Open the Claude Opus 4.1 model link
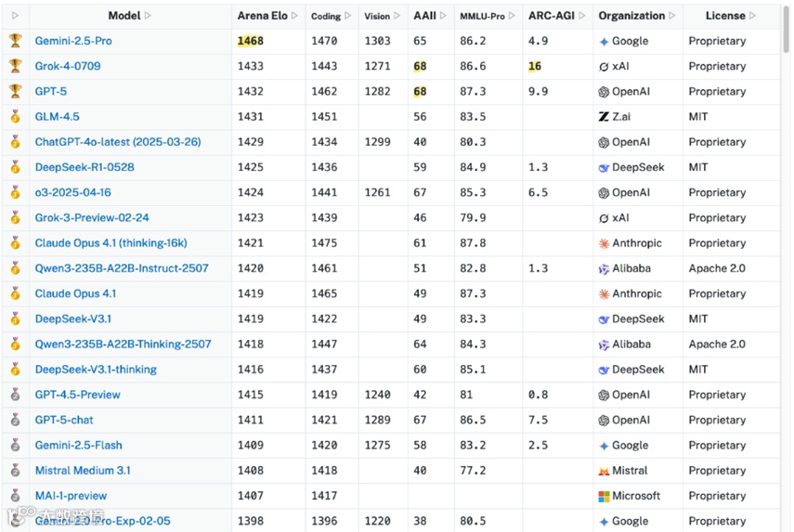794x532 pixels. (x=75, y=293)
